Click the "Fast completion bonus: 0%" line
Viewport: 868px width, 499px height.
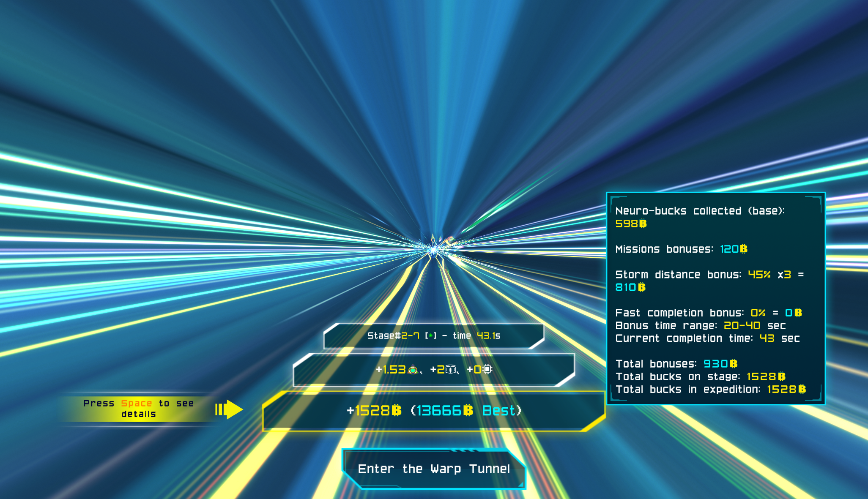point(709,313)
